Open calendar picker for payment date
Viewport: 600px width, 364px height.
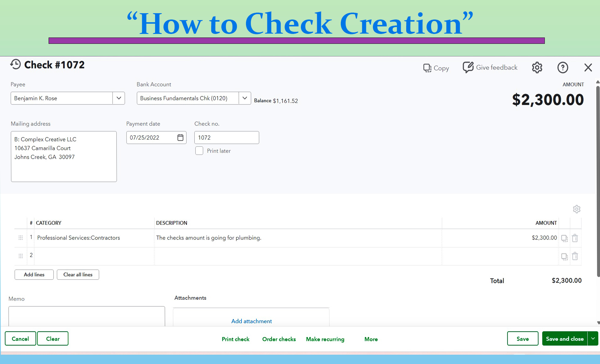tap(180, 137)
